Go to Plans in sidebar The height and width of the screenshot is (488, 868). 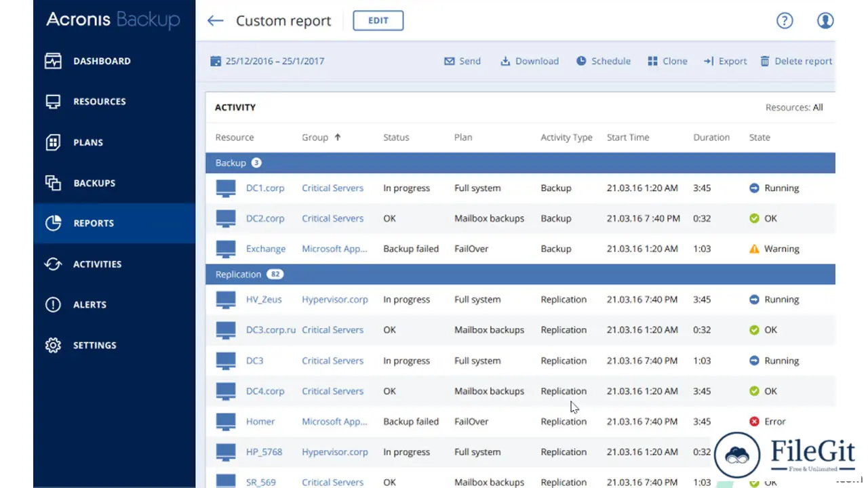coord(114,142)
